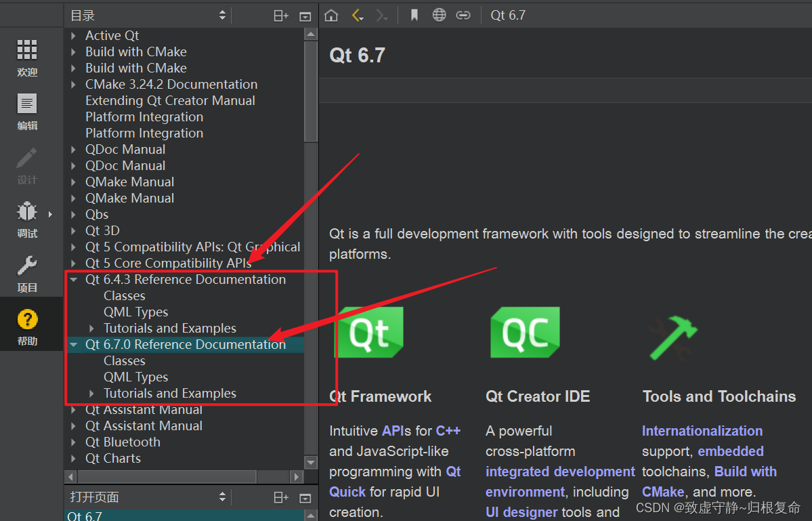Expand Qt Charts tree node
The height and width of the screenshot is (521, 812).
click(x=74, y=459)
